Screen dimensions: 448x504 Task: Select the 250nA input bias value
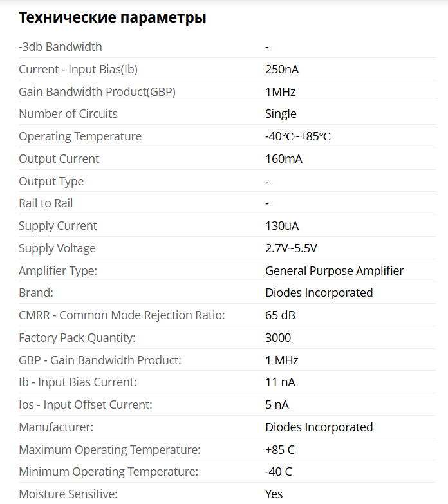(282, 70)
